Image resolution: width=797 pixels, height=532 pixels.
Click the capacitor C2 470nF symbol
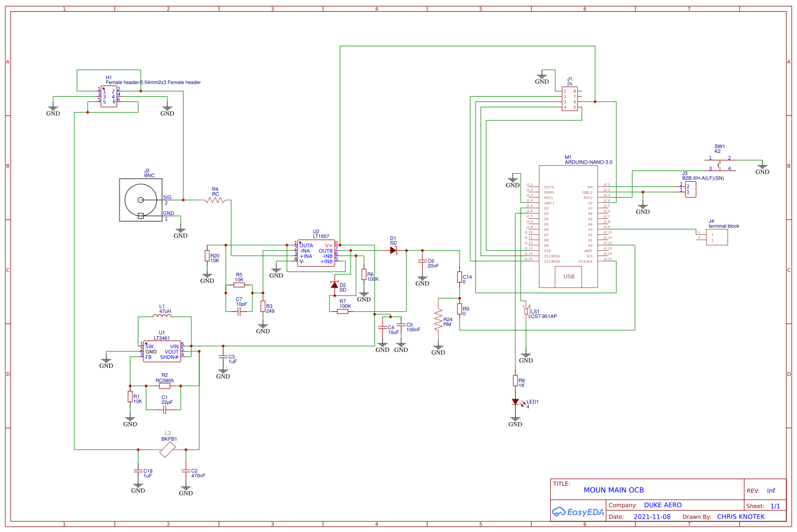coord(185,470)
